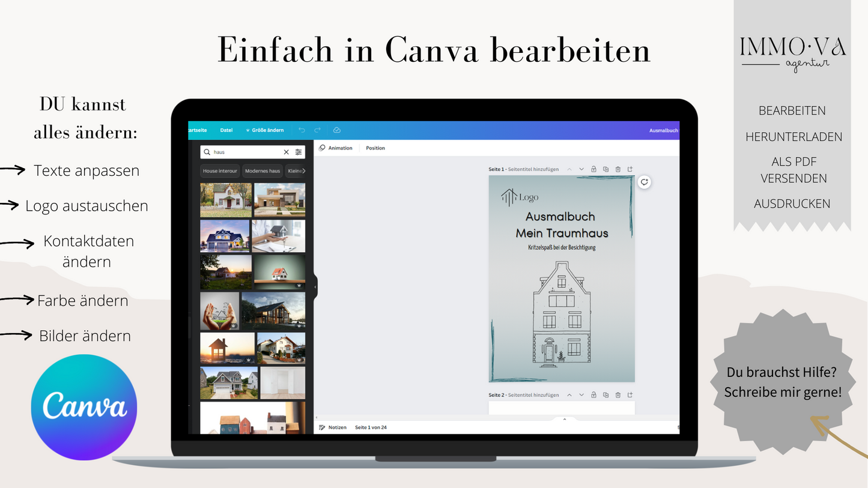Click the Position button
The image size is (868, 488).
375,148
